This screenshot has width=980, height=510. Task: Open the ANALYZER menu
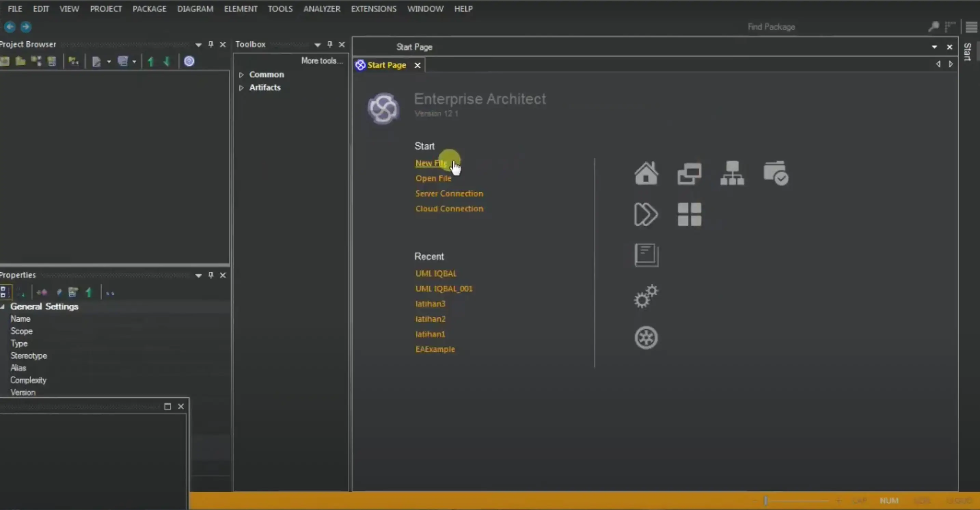tap(322, 9)
